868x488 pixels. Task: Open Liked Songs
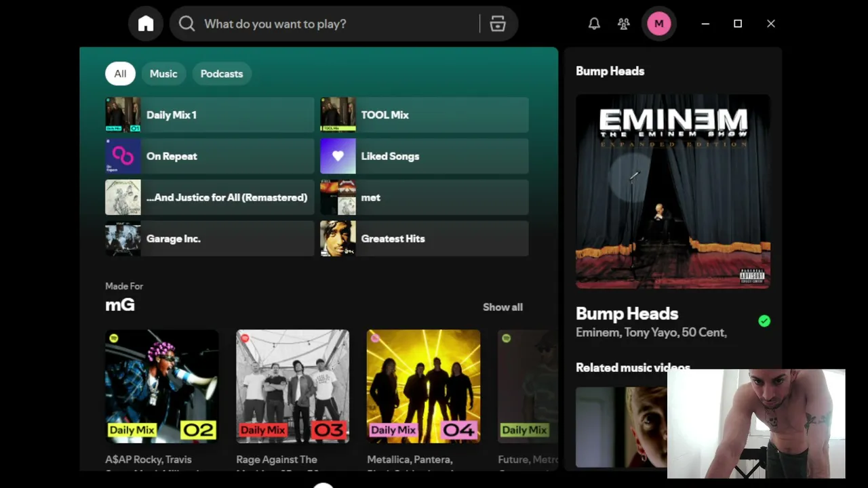425,156
